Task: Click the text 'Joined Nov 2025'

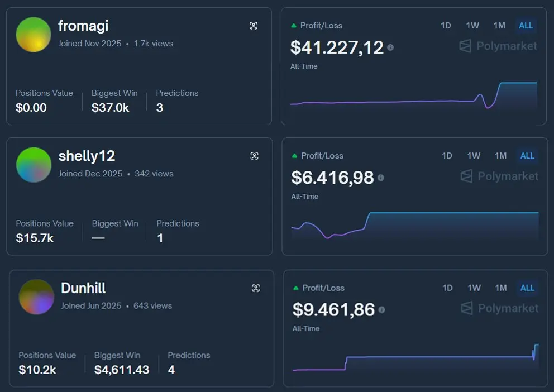Action: coord(89,44)
